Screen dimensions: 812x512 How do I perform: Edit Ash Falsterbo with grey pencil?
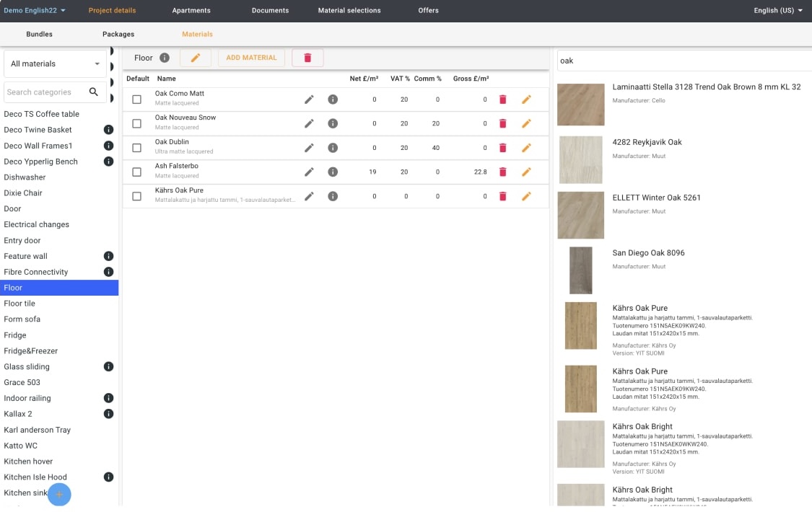click(309, 172)
